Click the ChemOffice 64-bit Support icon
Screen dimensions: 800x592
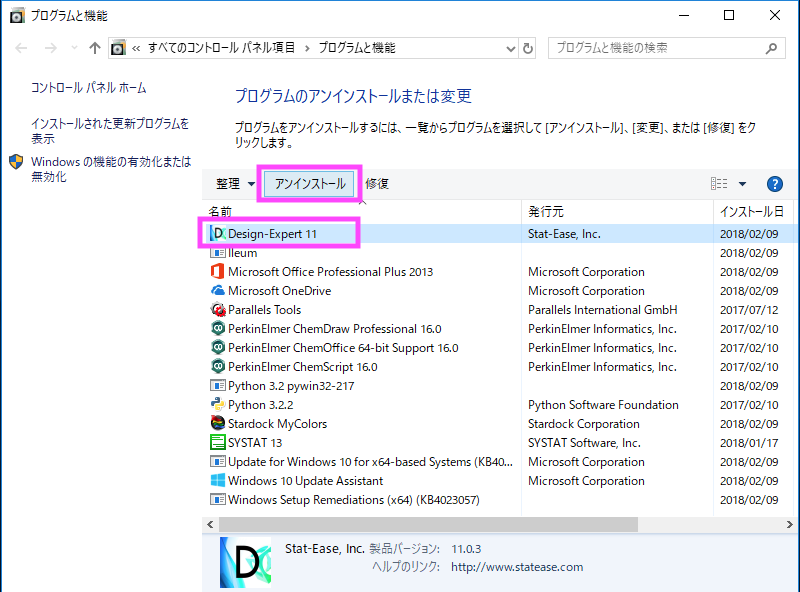[x=218, y=348]
